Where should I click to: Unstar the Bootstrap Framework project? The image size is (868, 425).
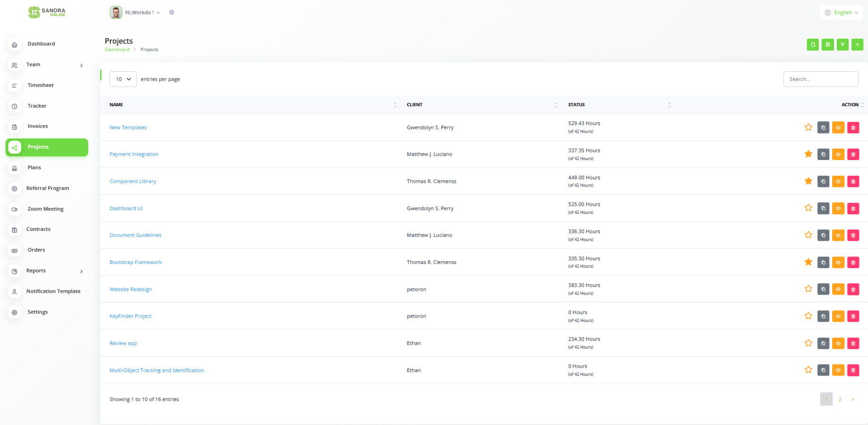808,262
